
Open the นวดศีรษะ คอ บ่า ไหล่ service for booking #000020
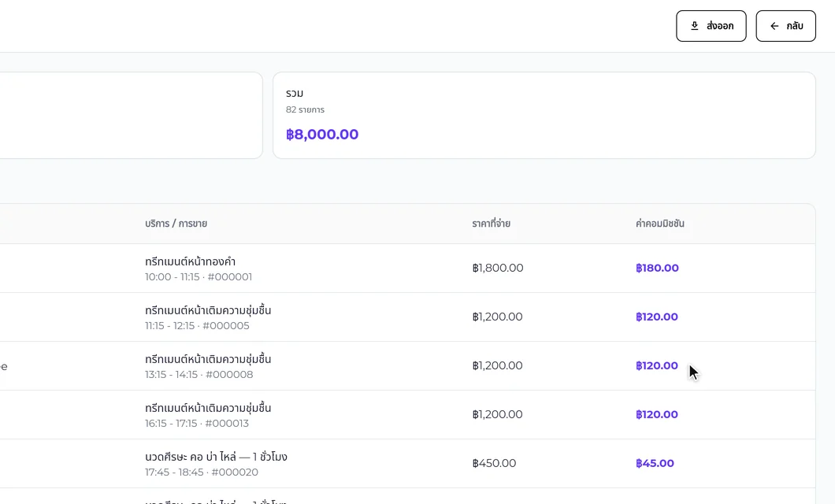[x=216, y=457]
